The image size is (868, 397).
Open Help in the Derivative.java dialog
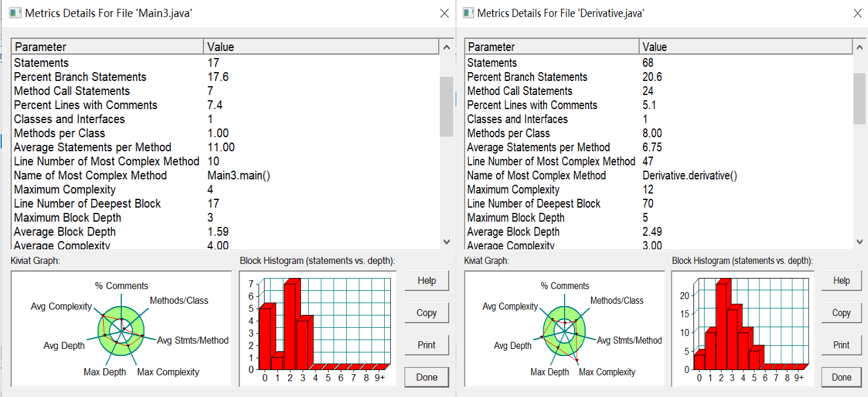(x=841, y=281)
